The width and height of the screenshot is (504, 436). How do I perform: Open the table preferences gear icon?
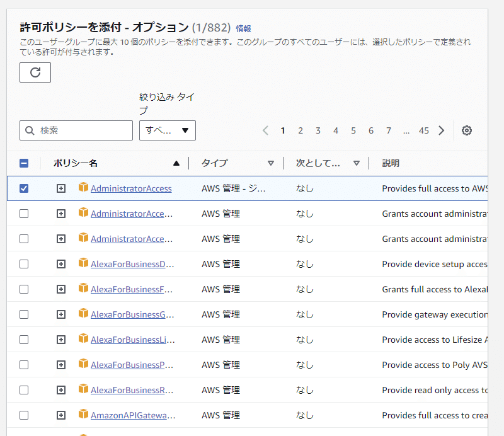click(x=466, y=130)
